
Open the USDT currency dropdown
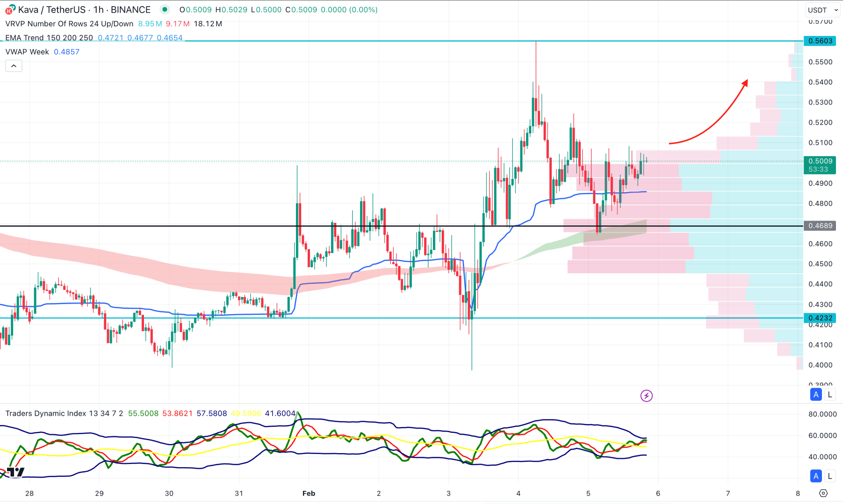823,10
